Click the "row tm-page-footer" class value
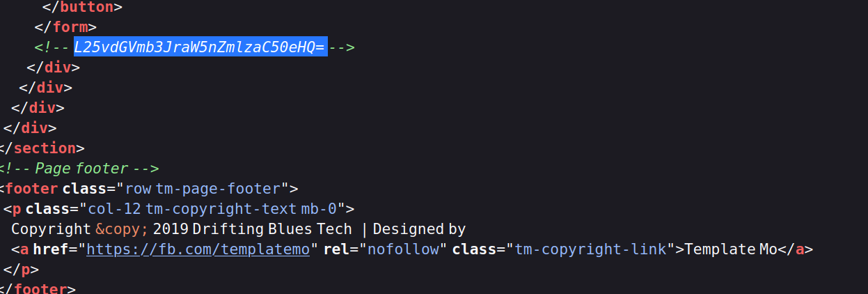The image size is (868, 294). (x=207, y=189)
